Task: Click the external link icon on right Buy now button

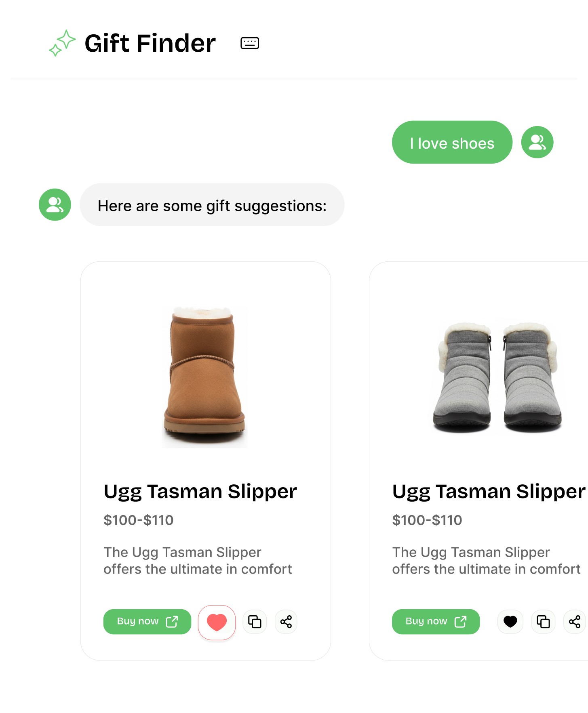Action: (461, 622)
